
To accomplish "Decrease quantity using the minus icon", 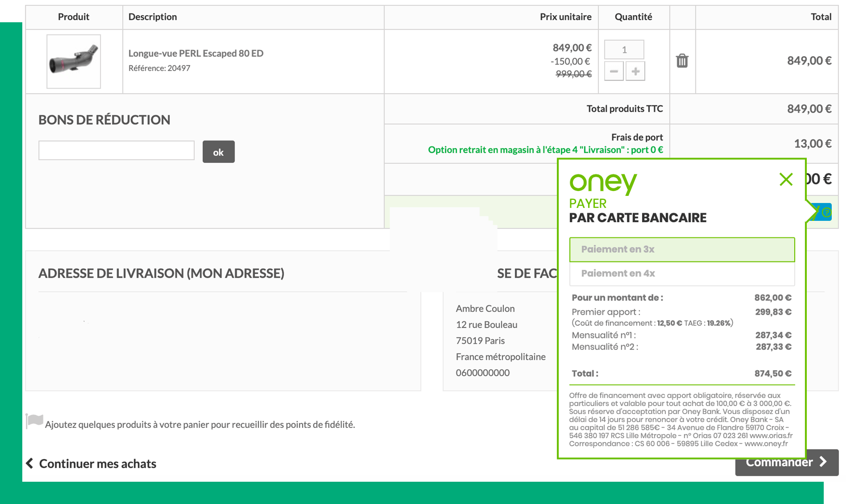I will pos(614,71).
